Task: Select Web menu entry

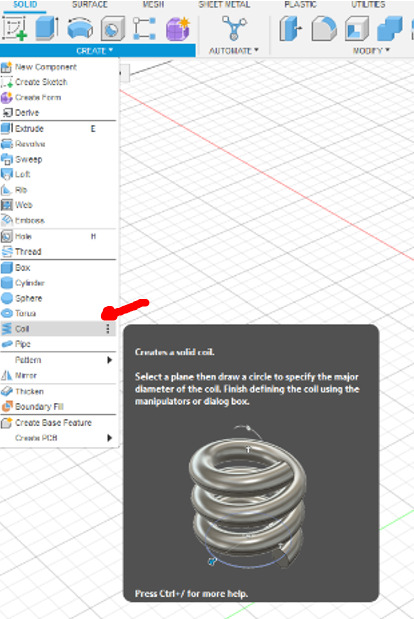Action: (x=58, y=205)
